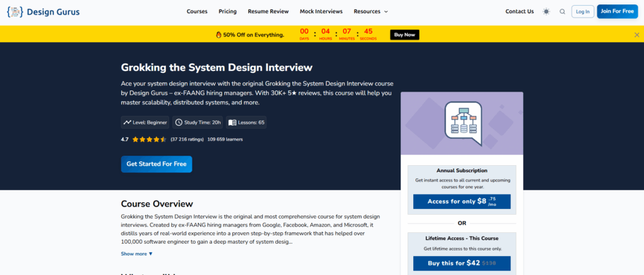Dismiss the yellow promo banner with the X

pyautogui.click(x=636, y=35)
